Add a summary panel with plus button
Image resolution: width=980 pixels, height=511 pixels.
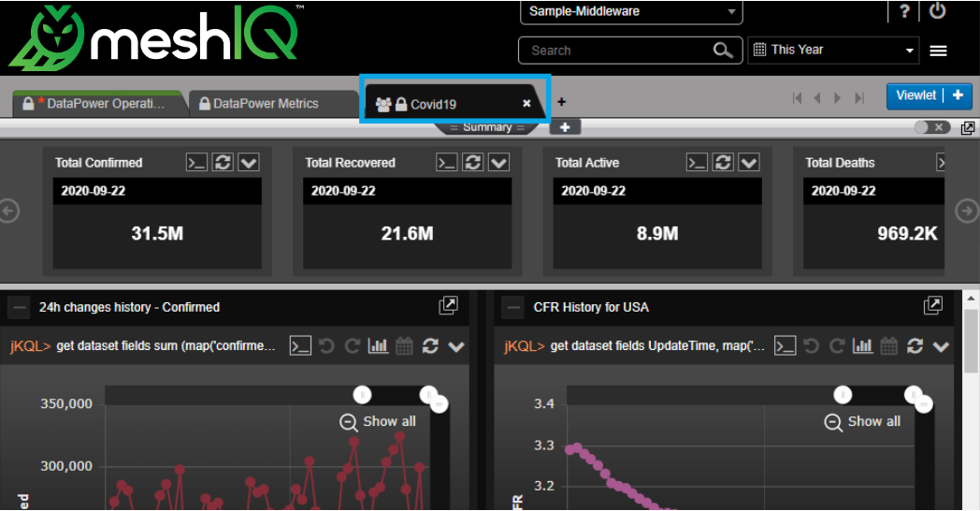click(x=565, y=127)
